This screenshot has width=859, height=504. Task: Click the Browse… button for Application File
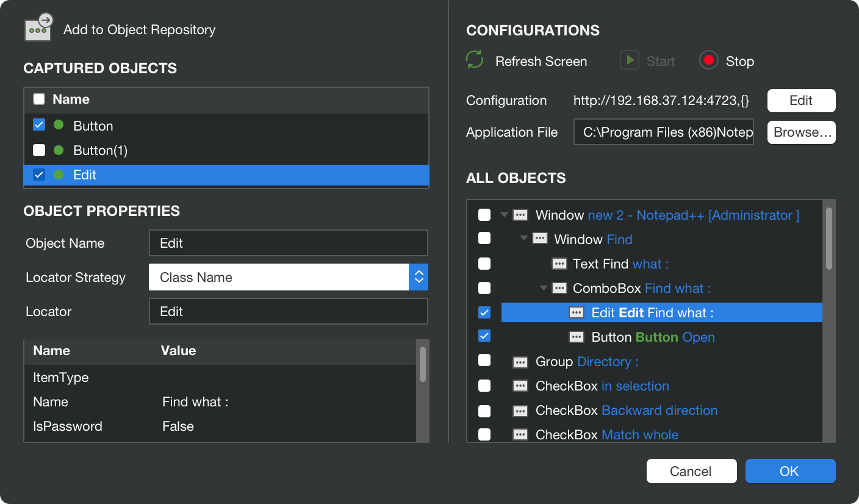tap(801, 132)
